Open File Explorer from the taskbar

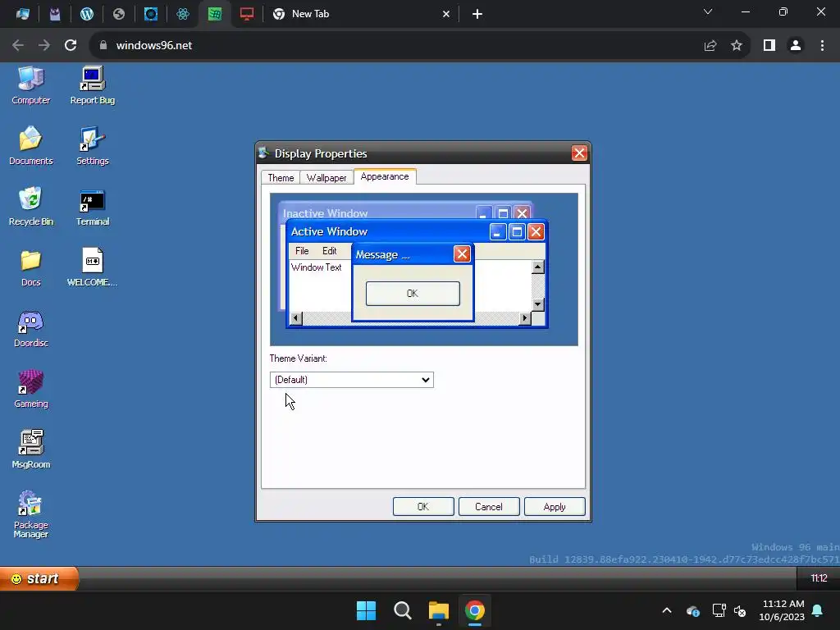coord(438,610)
